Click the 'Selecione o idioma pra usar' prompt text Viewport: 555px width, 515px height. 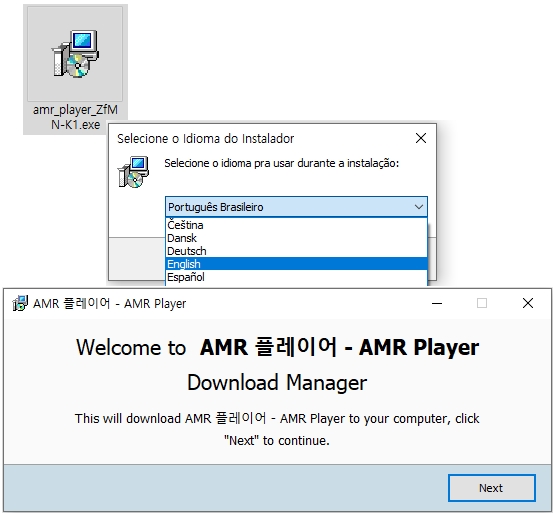pyautogui.click(x=281, y=163)
